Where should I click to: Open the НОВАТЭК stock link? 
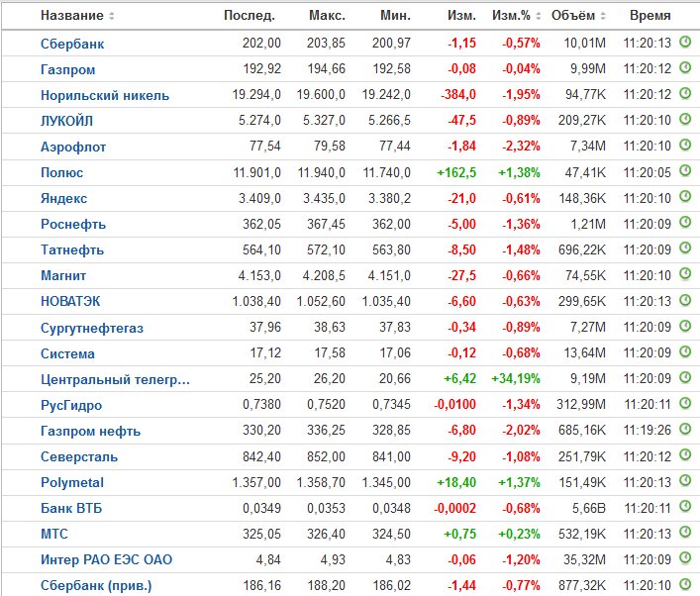tap(70, 301)
